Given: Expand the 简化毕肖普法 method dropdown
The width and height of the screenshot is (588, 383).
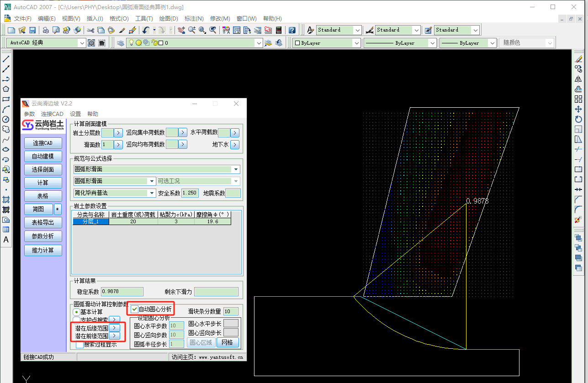Looking at the screenshot, I should [152, 193].
